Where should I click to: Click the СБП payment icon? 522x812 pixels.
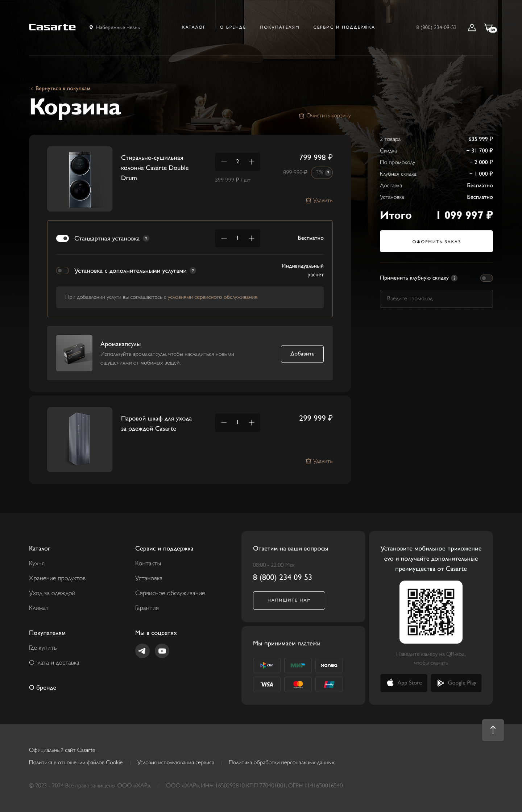(267, 665)
